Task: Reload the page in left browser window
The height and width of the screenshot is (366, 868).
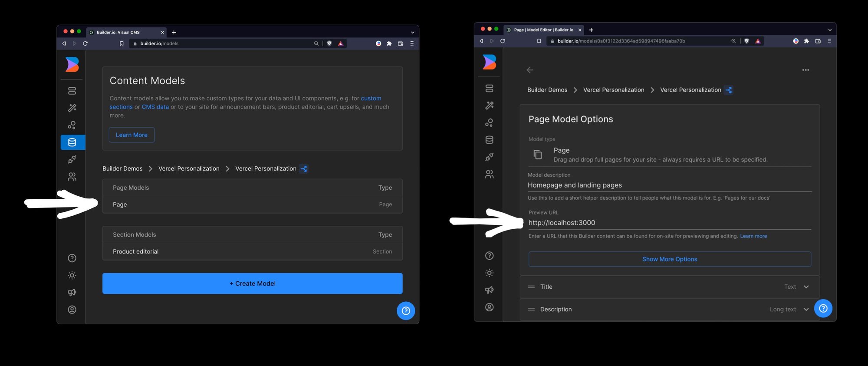Action: [85, 43]
